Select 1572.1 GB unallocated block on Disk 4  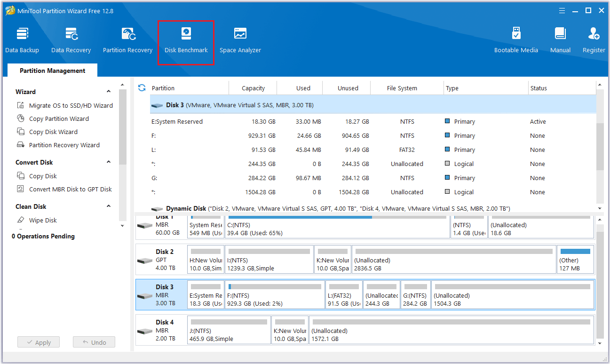[x=452, y=330]
